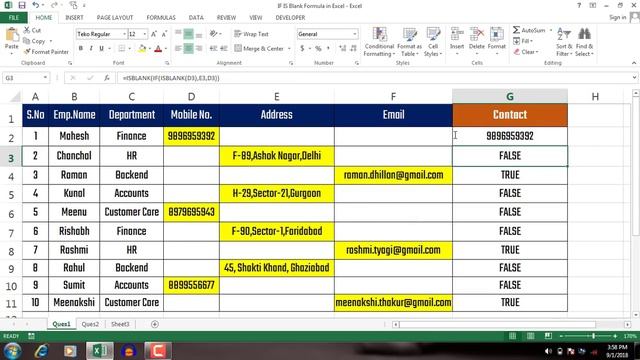The height and width of the screenshot is (360, 640).
Task: Click the fill color yellow swatch
Action: coord(142,49)
